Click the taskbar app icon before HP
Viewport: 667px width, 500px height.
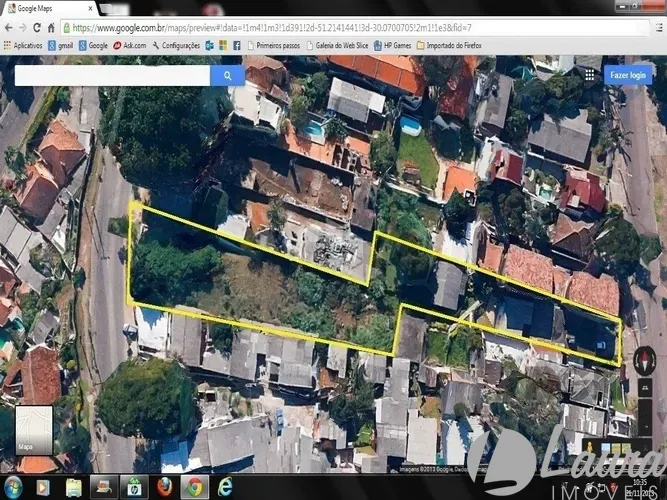tap(104, 488)
